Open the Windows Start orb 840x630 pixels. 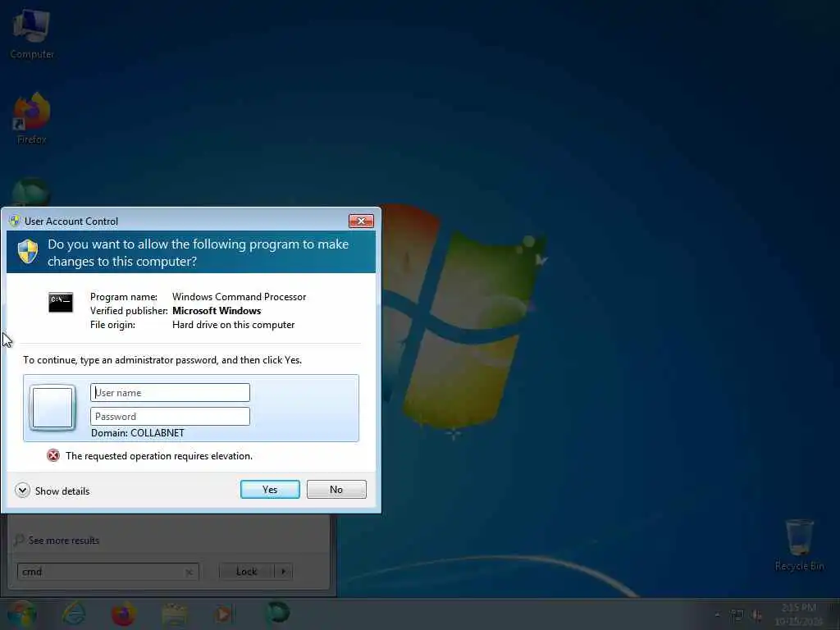tap(22, 614)
